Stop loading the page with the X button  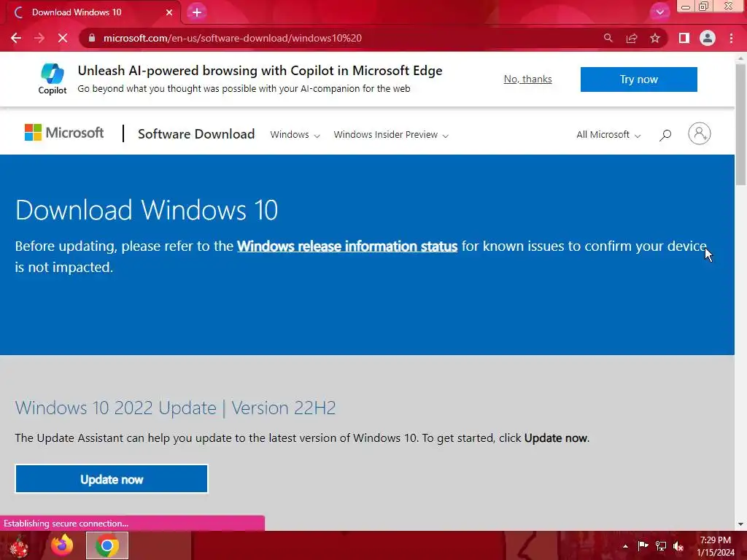point(63,38)
